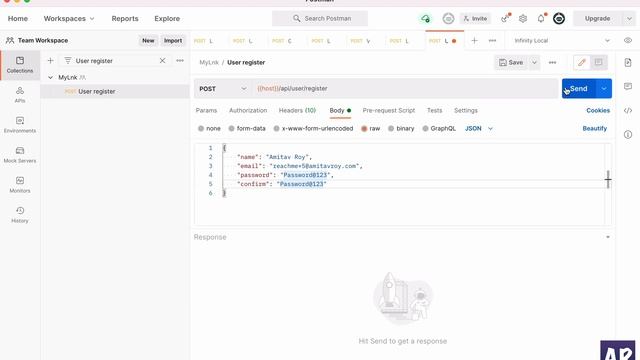Open Explore in top navigation
This screenshot has width=640, height=360.
[x=167, y=18]
